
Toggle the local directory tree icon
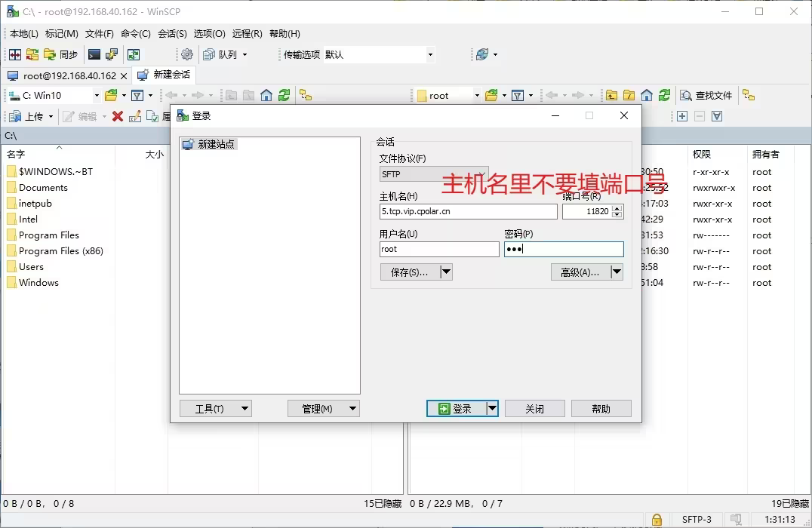pyautogui.click(x=306, y=95)
